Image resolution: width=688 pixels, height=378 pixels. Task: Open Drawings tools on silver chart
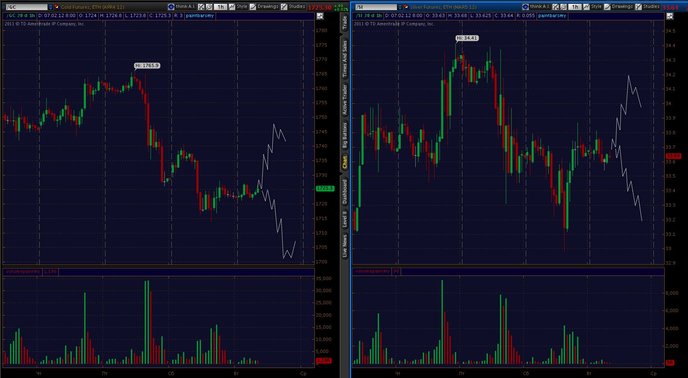(619, 7)
